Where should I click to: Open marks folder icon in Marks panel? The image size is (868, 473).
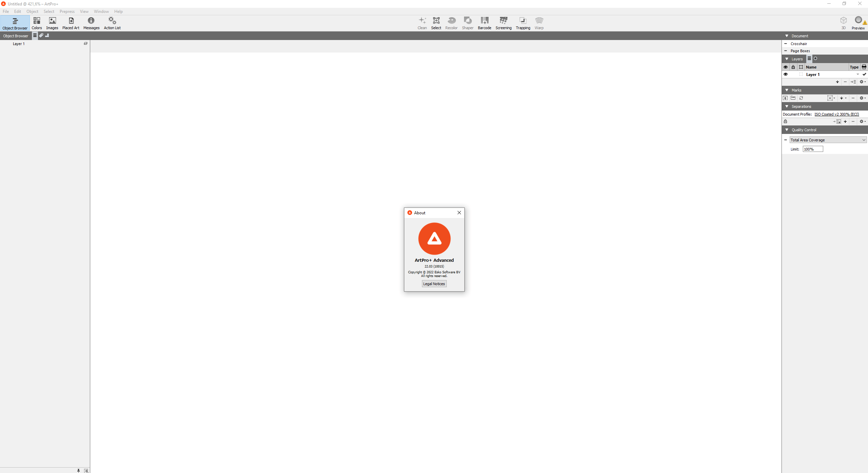793,98
